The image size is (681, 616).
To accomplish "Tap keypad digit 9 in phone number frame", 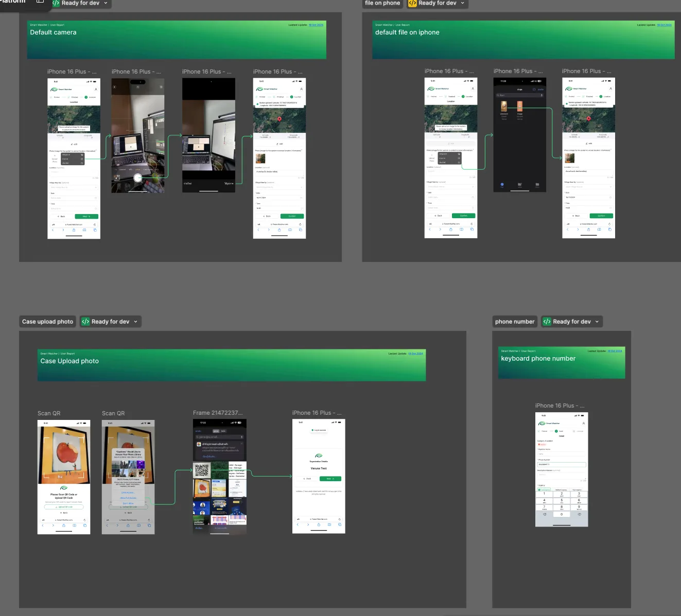I will click(x=579, y=507).
